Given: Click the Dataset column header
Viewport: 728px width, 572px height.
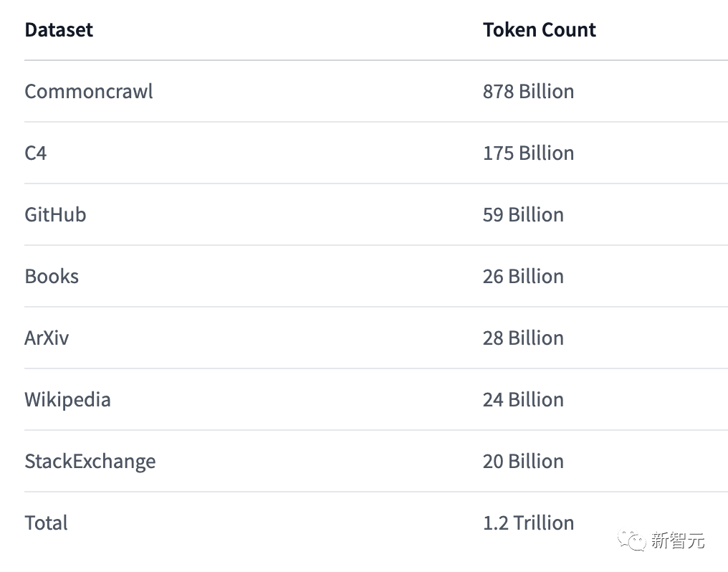Looking at the screenshot, I should [59, 30].
